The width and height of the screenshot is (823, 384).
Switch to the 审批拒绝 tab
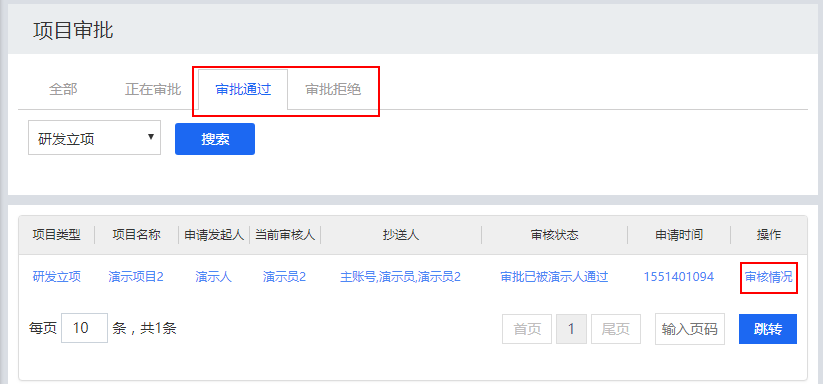333,89
